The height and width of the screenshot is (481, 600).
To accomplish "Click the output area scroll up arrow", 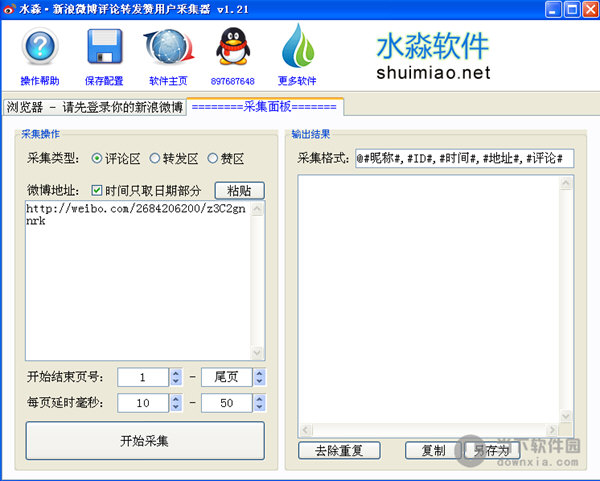I will pos(566,183).
